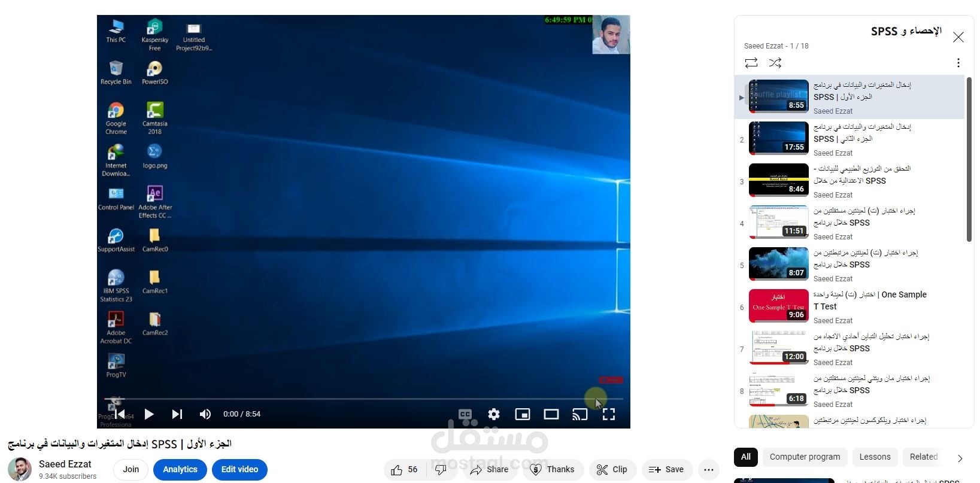This screenshot has width=980, height=483.
Task: Select the Computer program filter chip
Action: 805,457
